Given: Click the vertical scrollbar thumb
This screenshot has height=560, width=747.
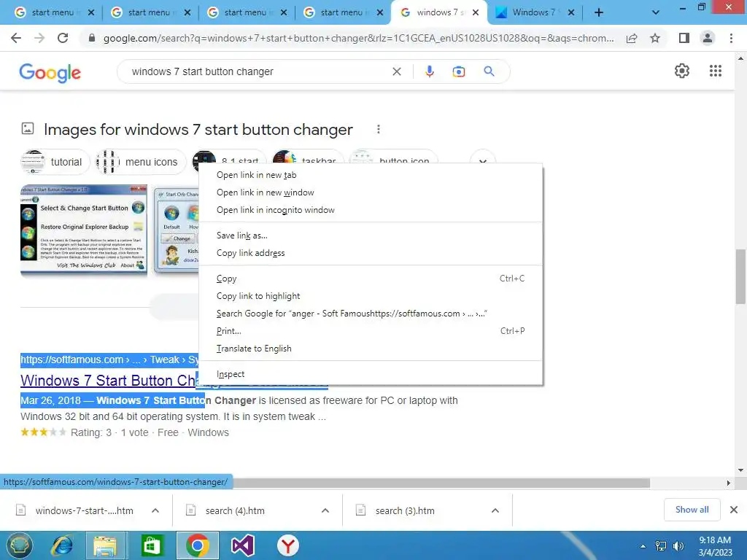Looking at the screenshot, I should pyautogui.click(x=740, y=276).
